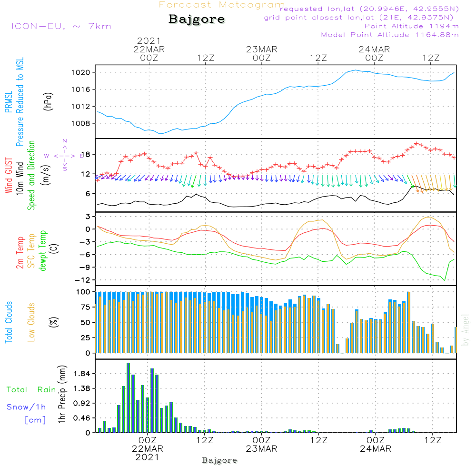Click the '(hPa)' unit label

click(x=48, y=102)
